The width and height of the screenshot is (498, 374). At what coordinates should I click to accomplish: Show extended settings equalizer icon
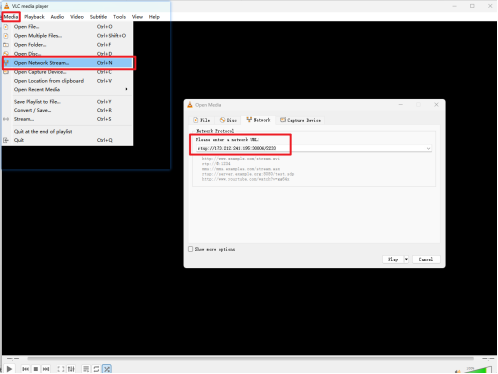[x=71, y=369]
